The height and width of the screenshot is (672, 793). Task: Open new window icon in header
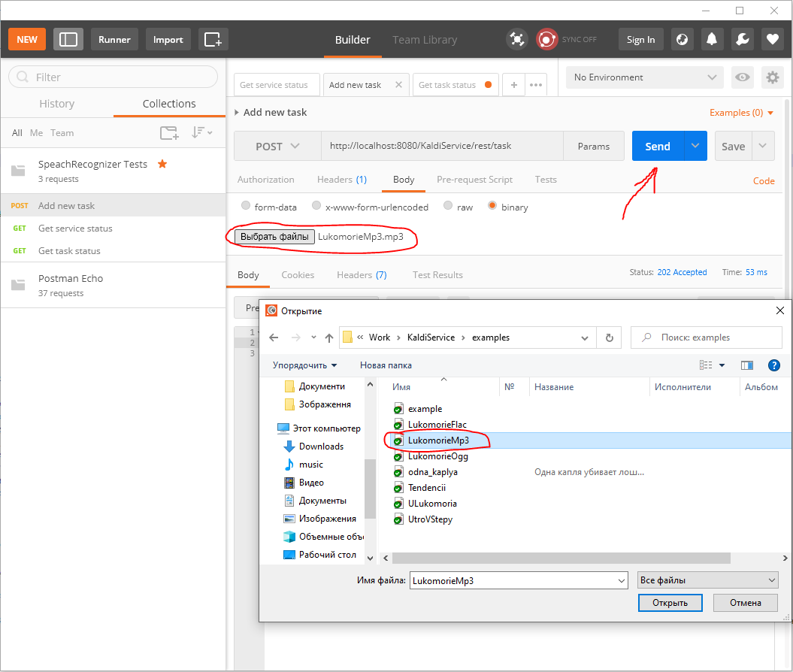(x=213, y=39)
